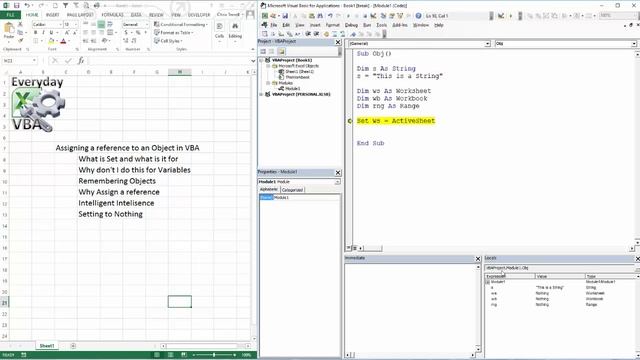Add a new sheet with plus icon
640x360 pixels.
click(73, 346)
